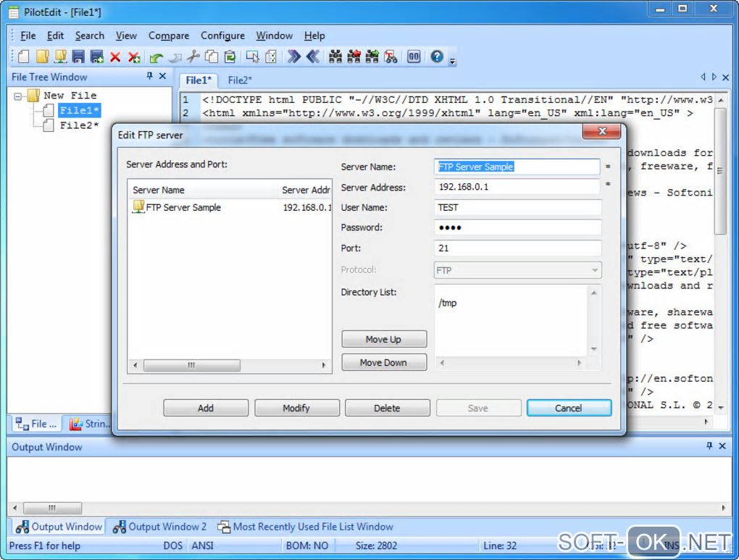
Task: Click the Add button in dialog
Action: 206,408
